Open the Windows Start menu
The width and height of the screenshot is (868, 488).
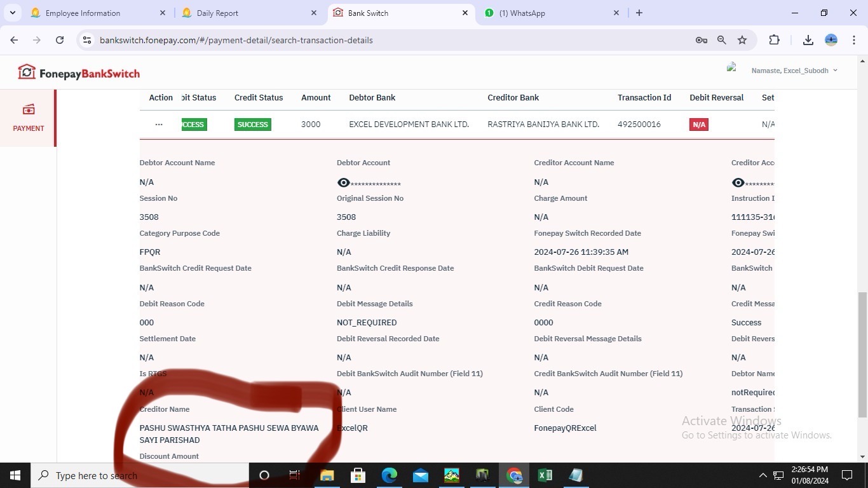click(x=15, y=475)
